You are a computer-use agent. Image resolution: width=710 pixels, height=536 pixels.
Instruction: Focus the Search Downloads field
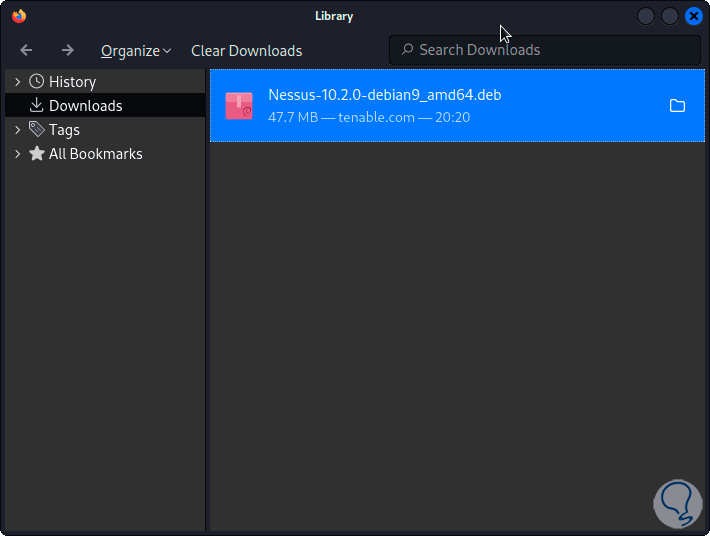click(x=545, y=50)
